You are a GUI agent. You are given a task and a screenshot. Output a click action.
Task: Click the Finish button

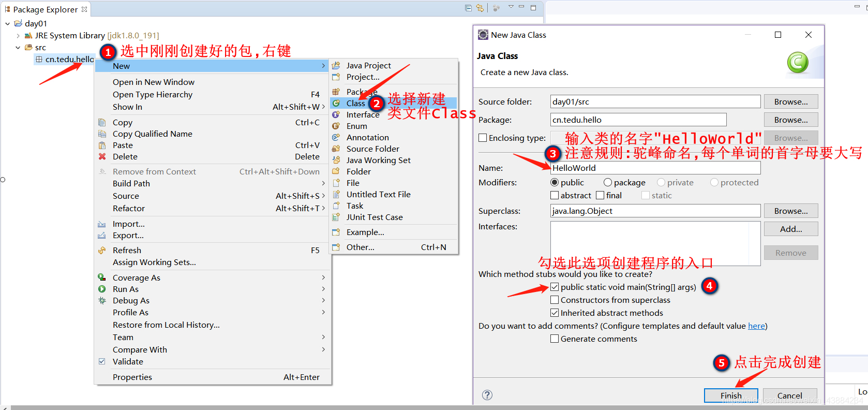pos(731,395)
